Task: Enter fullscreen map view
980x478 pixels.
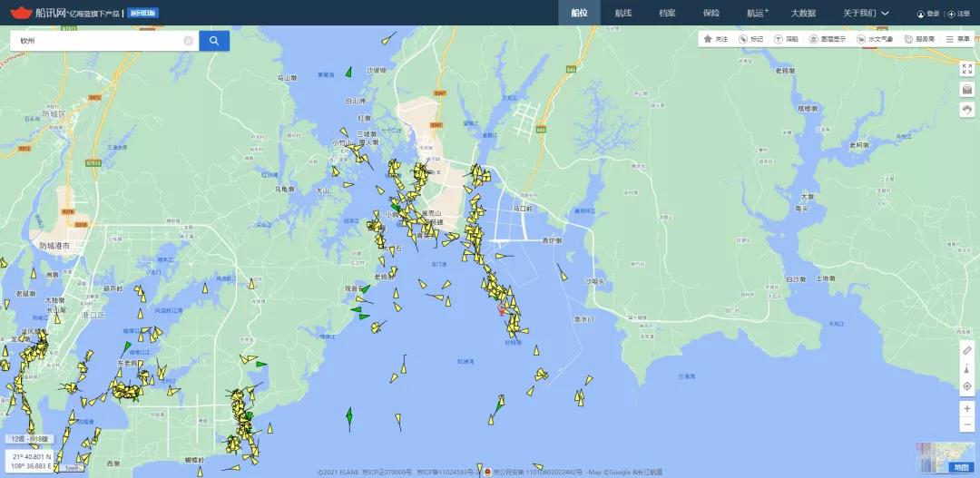Action: point(966,69)
